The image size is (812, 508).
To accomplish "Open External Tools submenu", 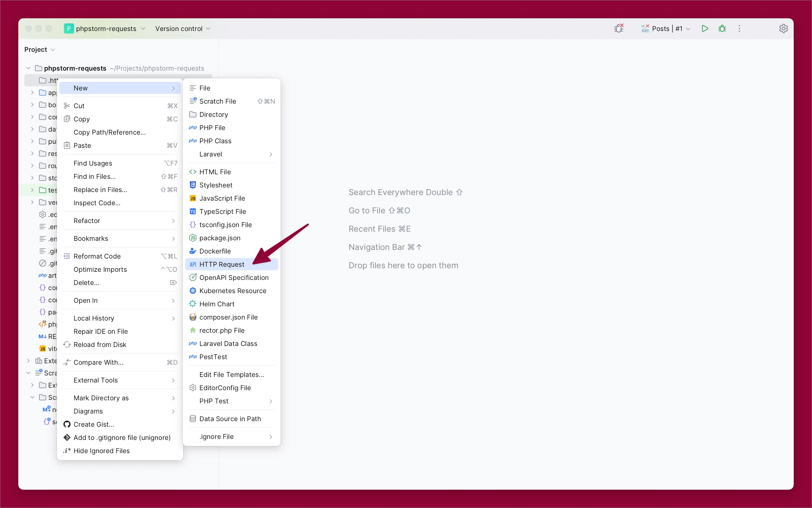I will 120,380.
